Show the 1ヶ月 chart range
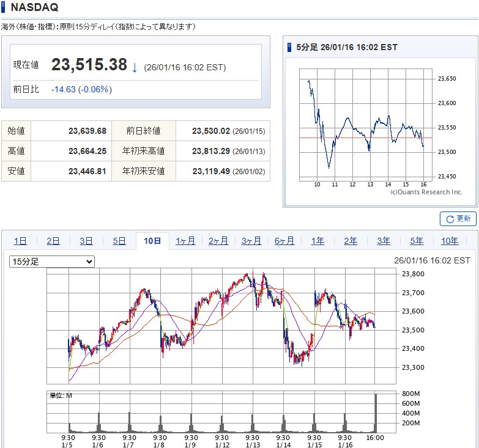The height and width of the screenshot is (448, 479). coord(185,241)
